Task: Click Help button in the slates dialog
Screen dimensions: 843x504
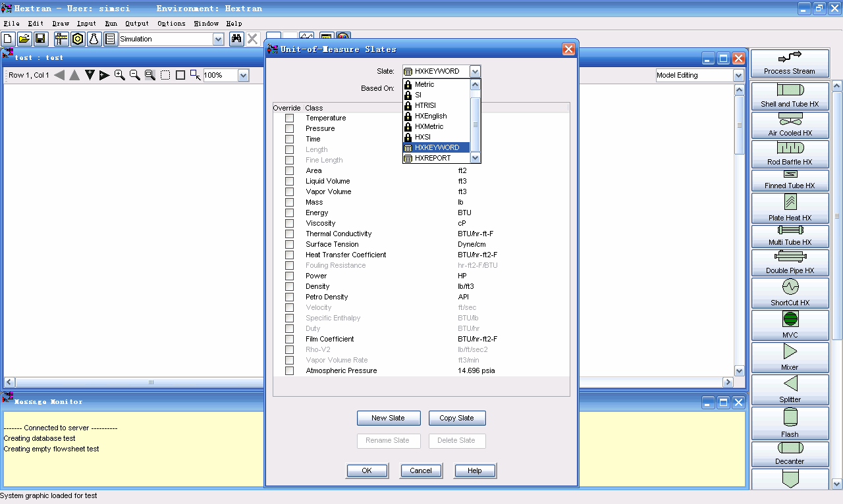Action: (x=475, y=470)
